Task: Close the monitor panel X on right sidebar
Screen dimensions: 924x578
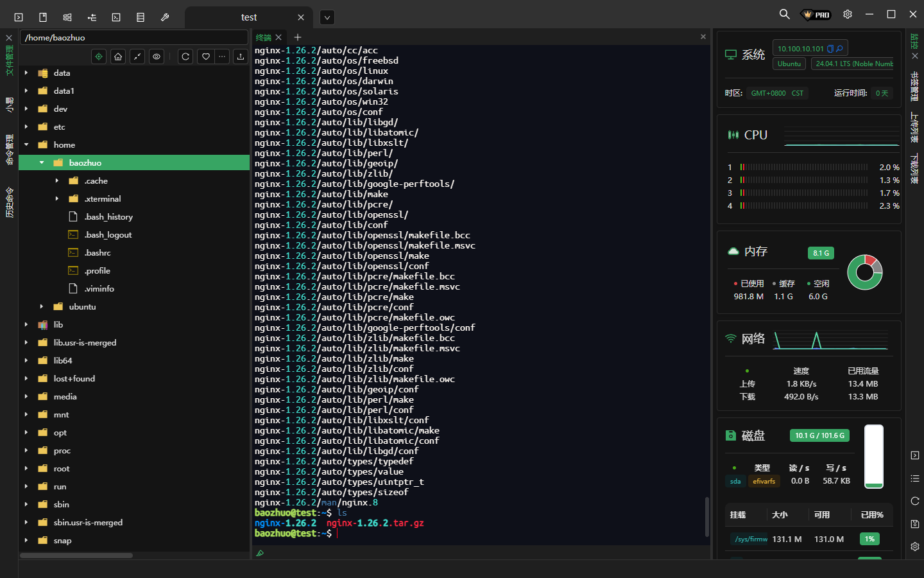Action: (x=915, y=56)
